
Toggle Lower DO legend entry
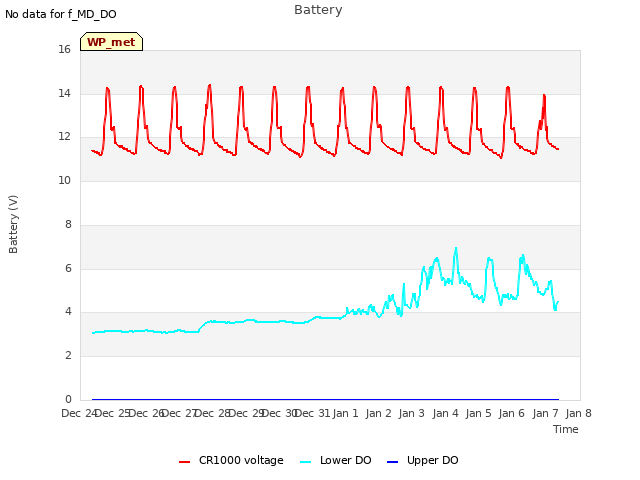point(336,460)
